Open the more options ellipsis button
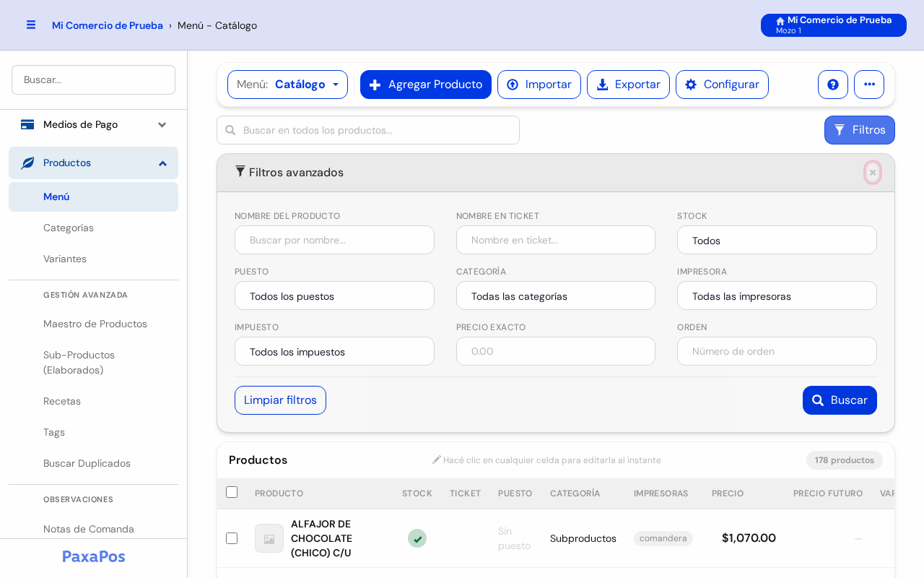 (869, 85)
